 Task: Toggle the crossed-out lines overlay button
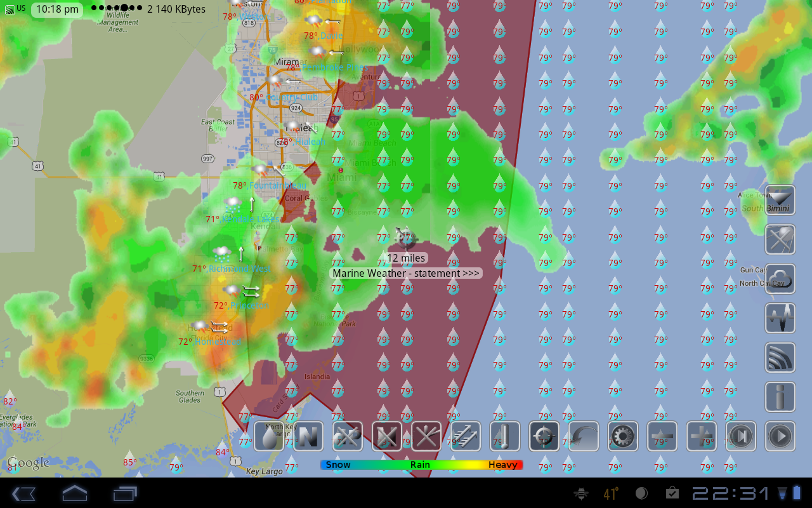tap(426, 437)
